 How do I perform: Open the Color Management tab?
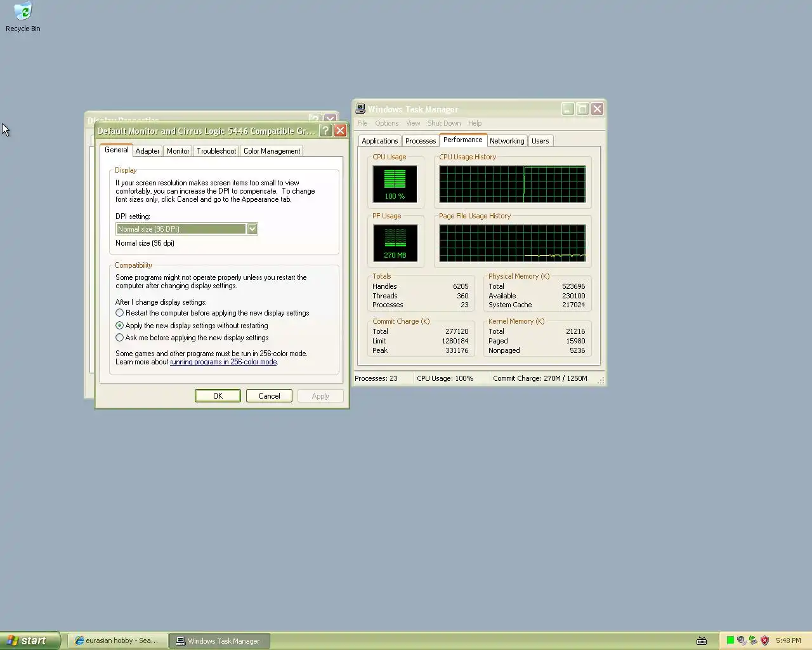click(272, 151)
